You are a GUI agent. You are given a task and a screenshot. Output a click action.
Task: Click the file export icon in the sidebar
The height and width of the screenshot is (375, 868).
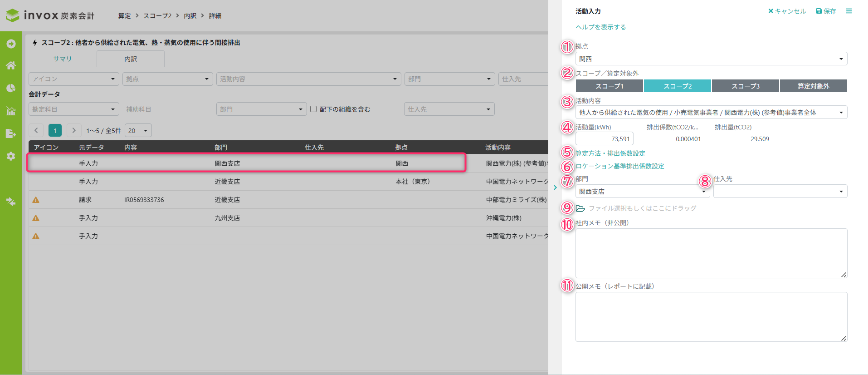pos(11,133)
